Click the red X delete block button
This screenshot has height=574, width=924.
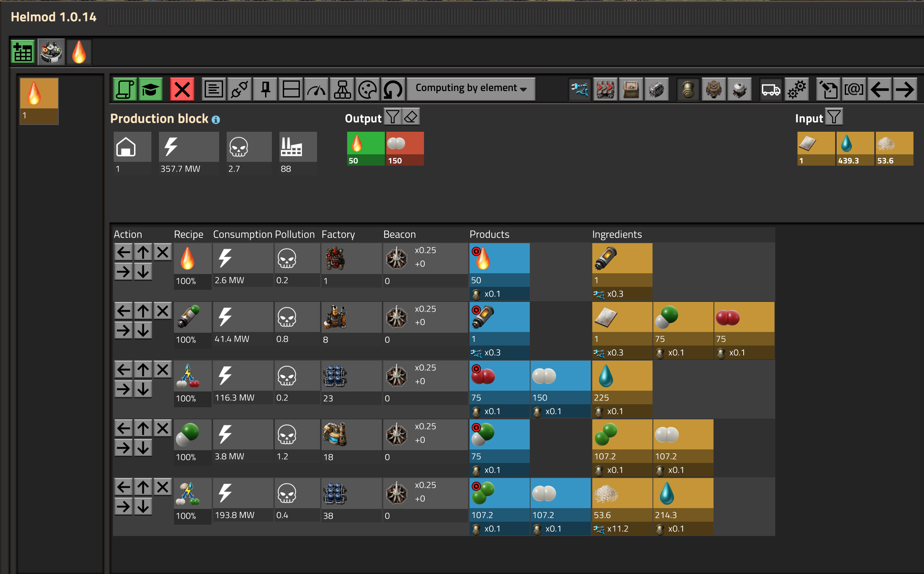(x=182, y=90)
